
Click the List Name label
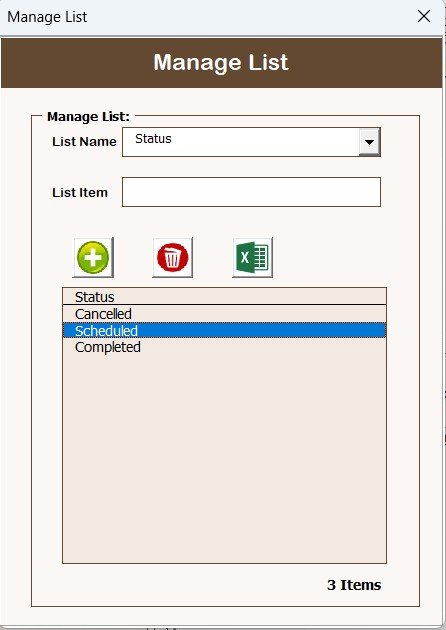pyautogui.click(x=84, y=141)
